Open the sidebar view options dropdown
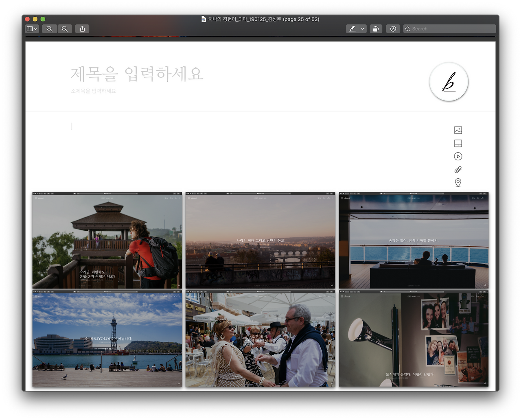Screen dimensions: 521x420 point(35,28)
